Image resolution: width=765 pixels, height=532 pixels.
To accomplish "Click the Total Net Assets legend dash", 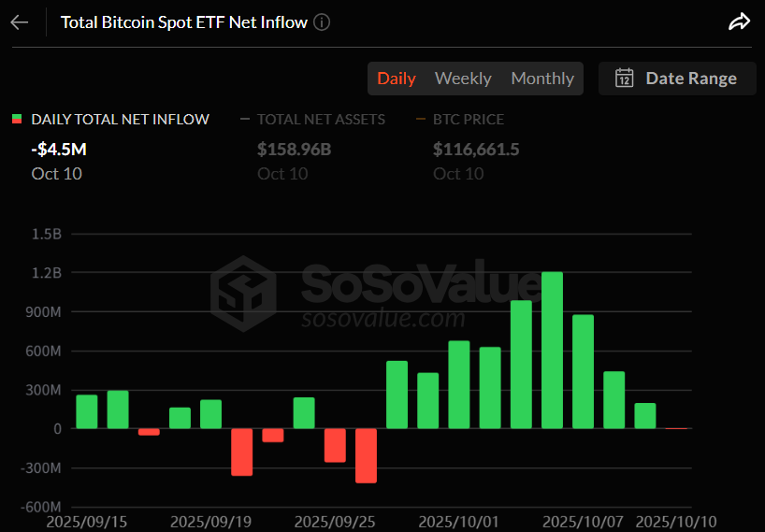I will (245, 120).
